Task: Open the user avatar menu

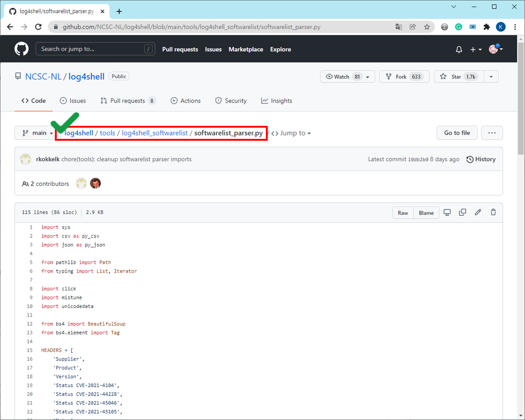Action: (496, 49)
